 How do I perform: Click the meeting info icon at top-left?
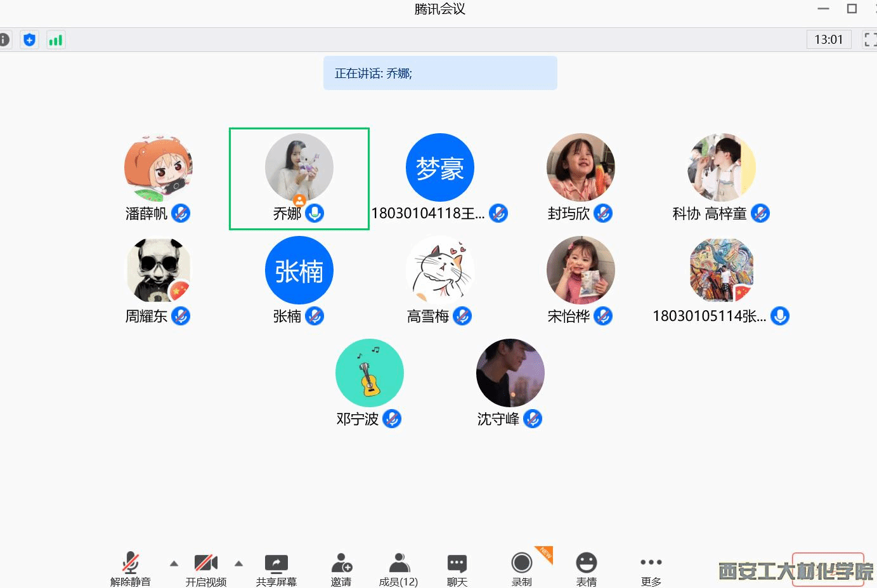pyautogui.click(x=4, y=40)
